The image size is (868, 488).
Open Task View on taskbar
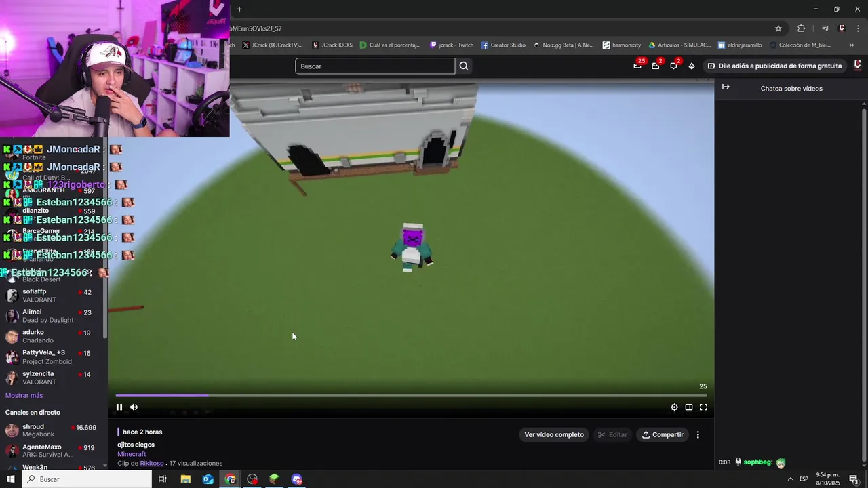[163, 479]
